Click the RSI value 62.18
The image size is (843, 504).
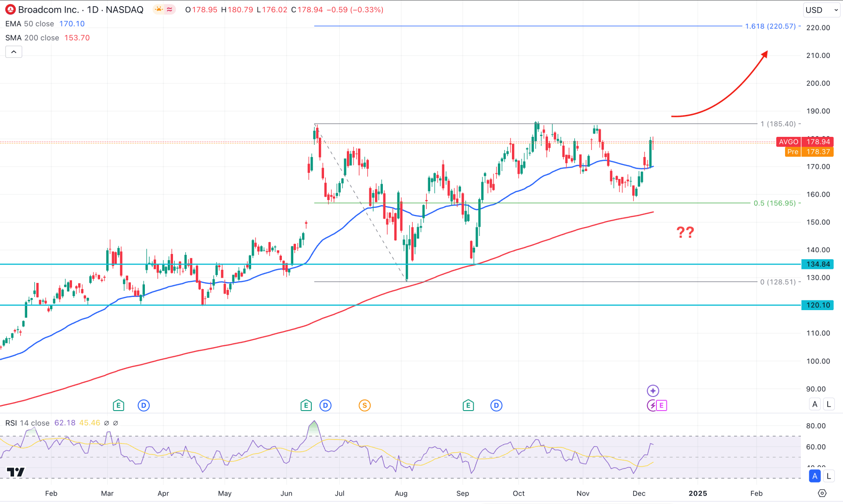[65, 423]
